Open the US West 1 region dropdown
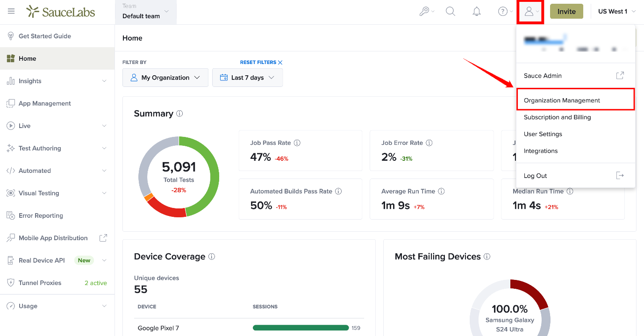 [x=617, y=11]
